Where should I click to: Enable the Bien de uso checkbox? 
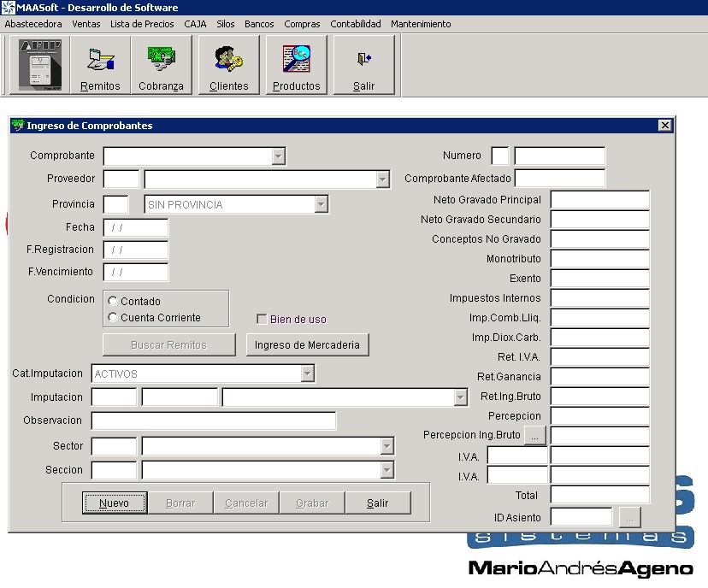(x=263, y=320)
